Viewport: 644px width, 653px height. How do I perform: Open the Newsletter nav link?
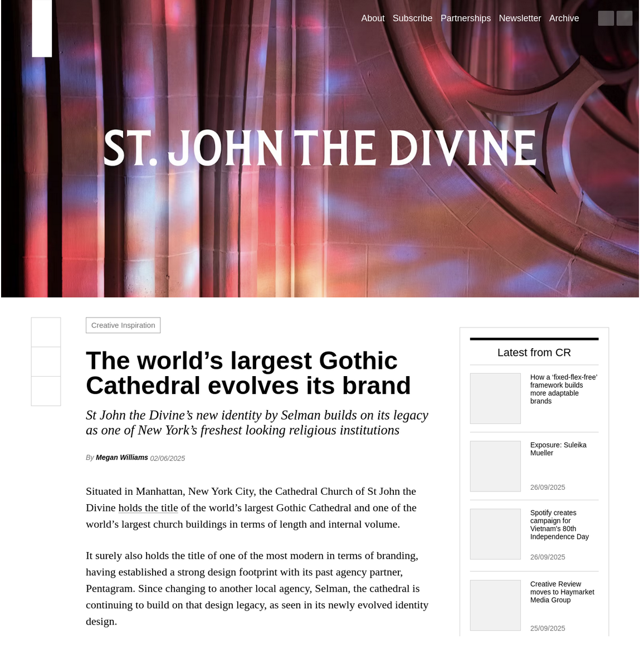pos(520,18)
